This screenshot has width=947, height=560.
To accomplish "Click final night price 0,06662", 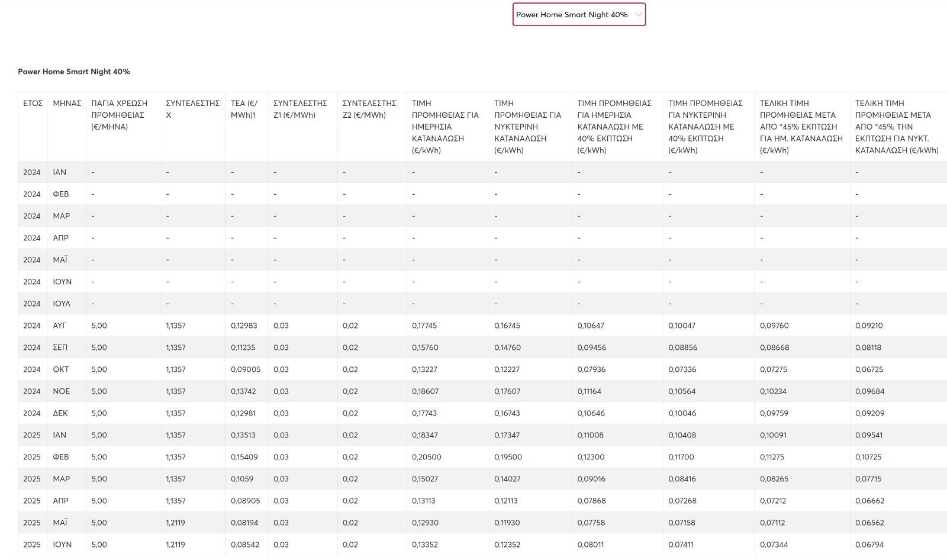I will (x=870, y=501).
